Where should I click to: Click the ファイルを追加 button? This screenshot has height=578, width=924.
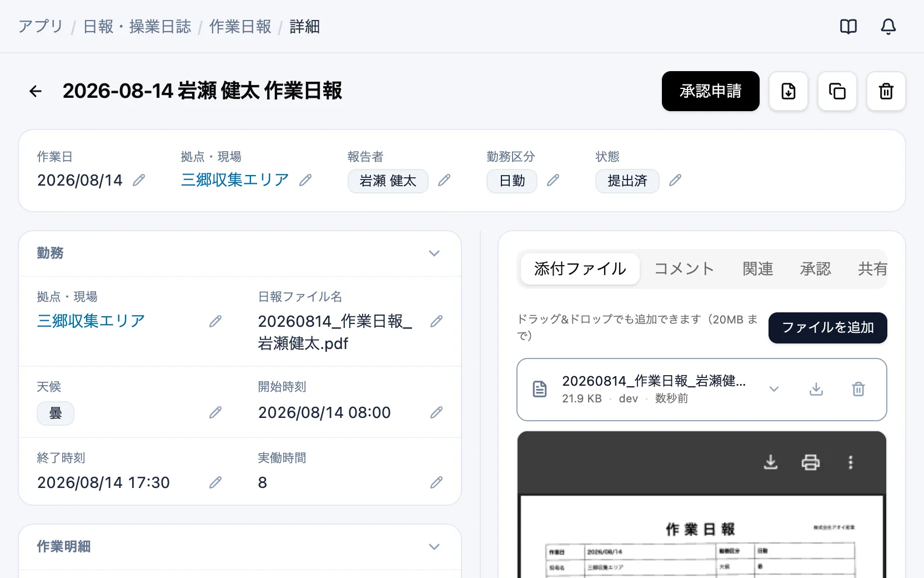tap(828, 328)
